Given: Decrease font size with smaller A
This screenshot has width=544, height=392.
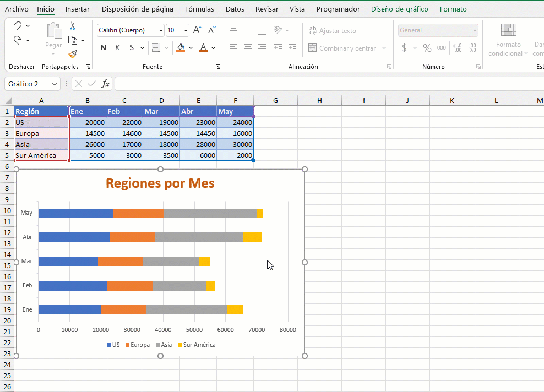Looking at the screenshot, I should tap(211, 30).
